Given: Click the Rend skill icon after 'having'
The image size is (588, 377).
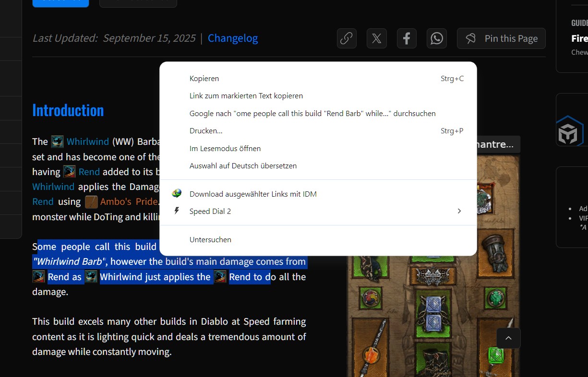Looking at the screenshot, I should 69,171.
